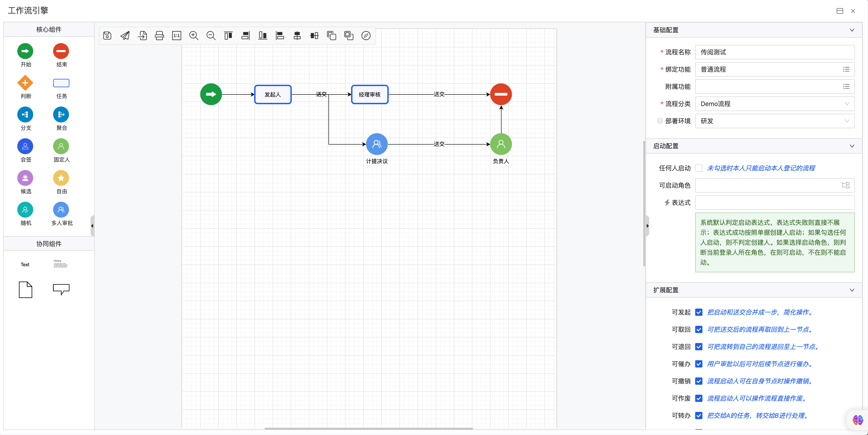The width and height of the screenshot is (868, 435).
Task: Uncheck the 可撤销 checkbox
Action: tap(699, 381)
